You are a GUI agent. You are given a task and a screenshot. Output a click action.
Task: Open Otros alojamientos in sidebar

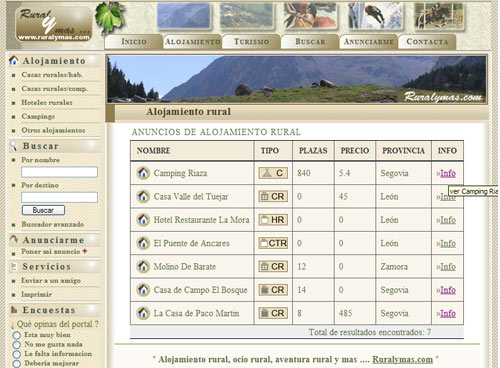pyautogui.click(x=53, y=130)
